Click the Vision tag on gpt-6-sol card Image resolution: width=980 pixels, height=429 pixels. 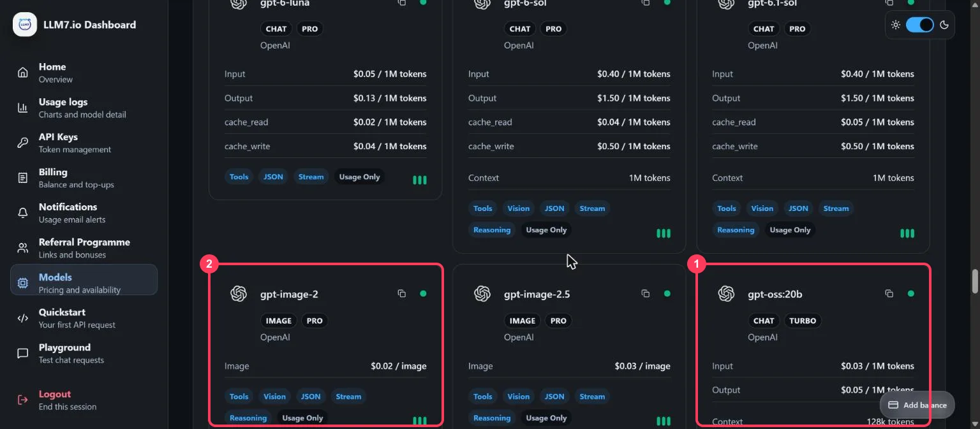click(518, 208)
